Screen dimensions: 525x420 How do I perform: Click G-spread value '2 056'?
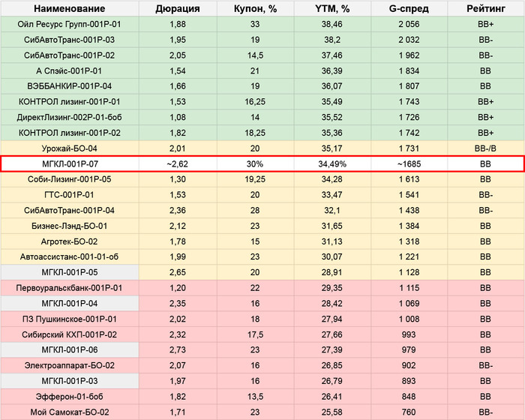[x=409, y=24]
